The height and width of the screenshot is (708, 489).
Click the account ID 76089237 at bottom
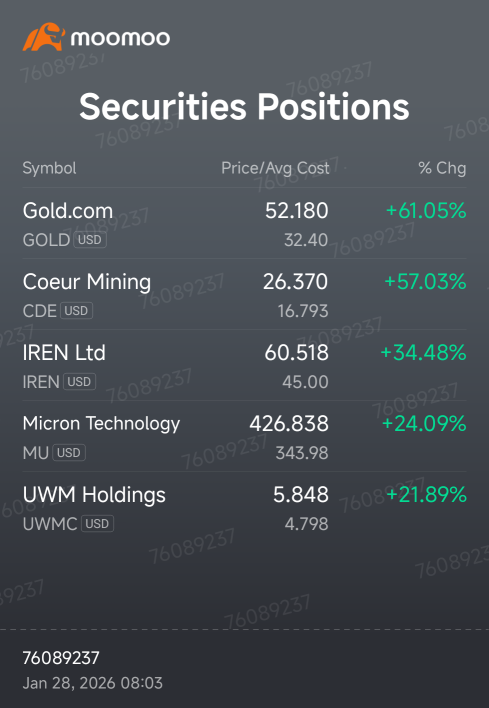tap(61, 658)
